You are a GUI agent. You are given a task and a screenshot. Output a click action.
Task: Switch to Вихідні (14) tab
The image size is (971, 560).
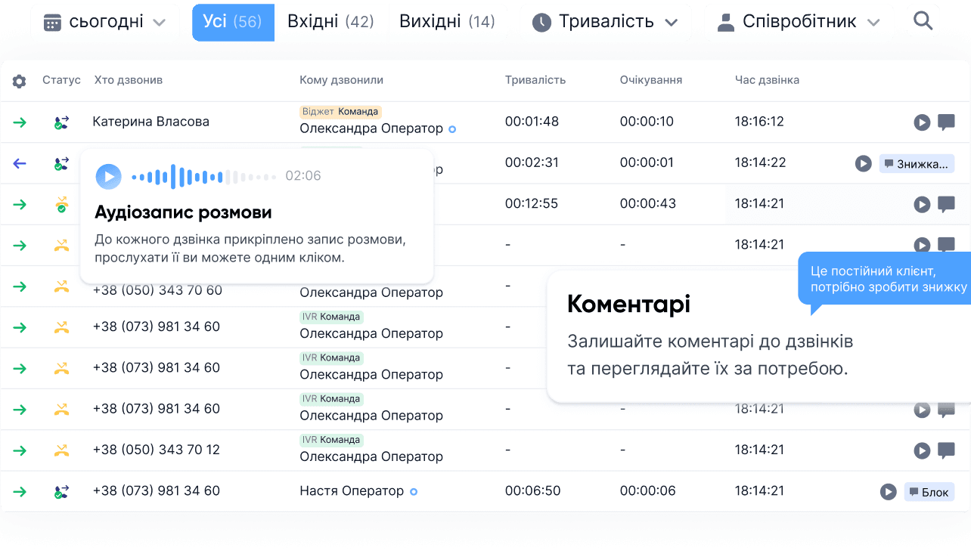447,22
